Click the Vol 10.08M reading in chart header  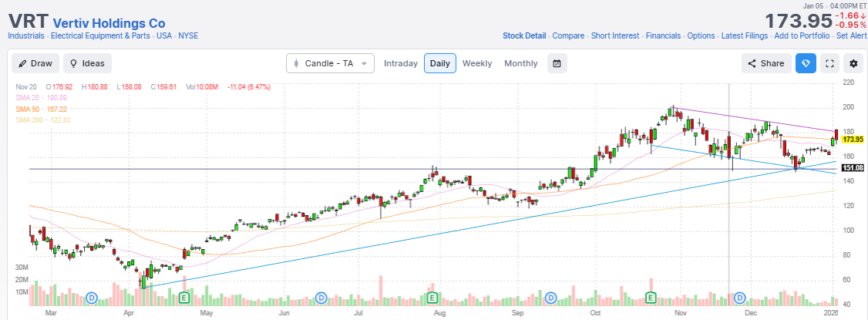[x=201, y=87]
